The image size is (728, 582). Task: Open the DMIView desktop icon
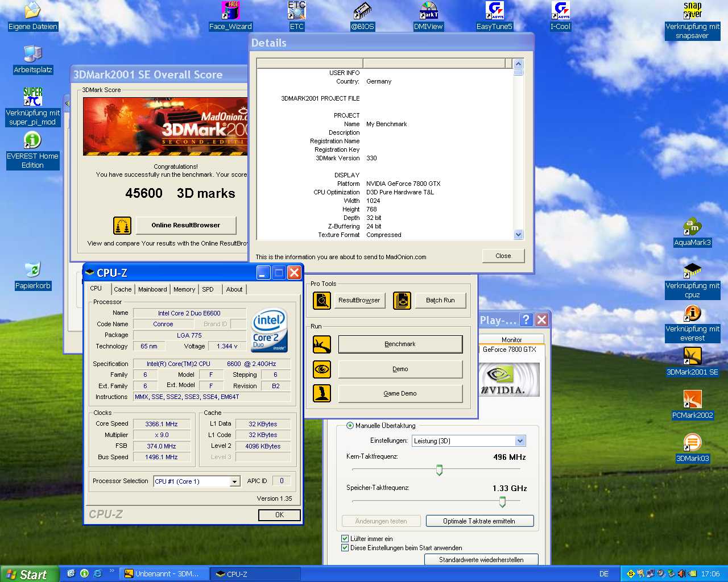[428, 16]
